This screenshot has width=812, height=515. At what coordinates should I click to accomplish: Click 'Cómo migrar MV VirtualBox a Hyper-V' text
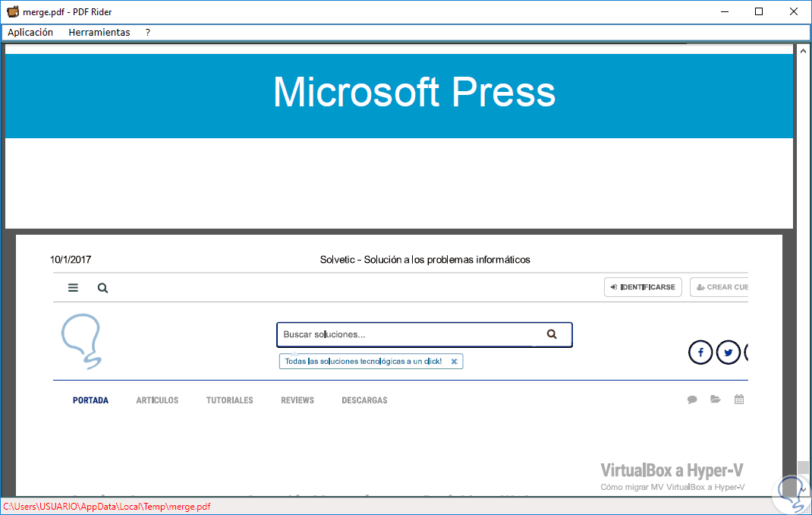[672, 487]
